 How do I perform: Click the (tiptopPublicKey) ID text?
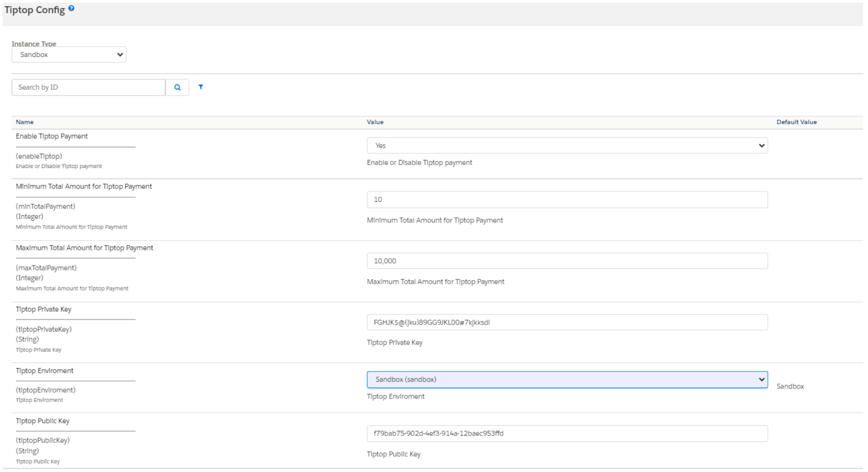pyautogui.click(x=43, y=440)
